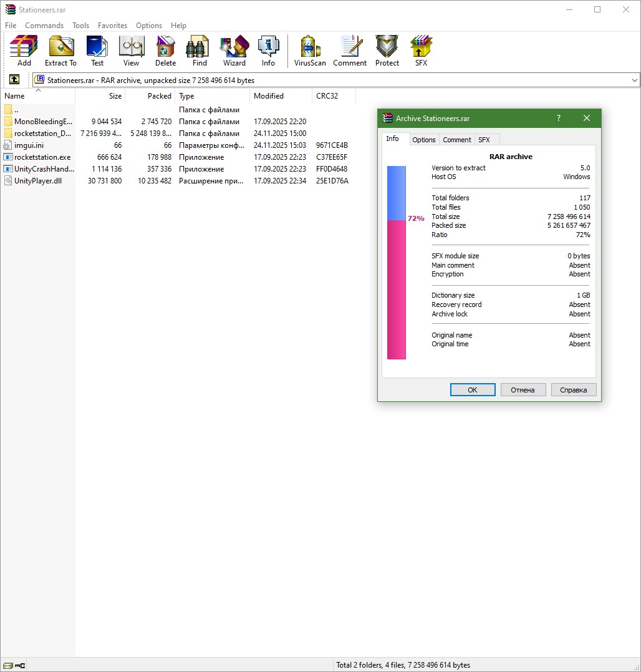The image size is (641, 672).
Task: Click the Отмена button
Action: pos(523,389)
